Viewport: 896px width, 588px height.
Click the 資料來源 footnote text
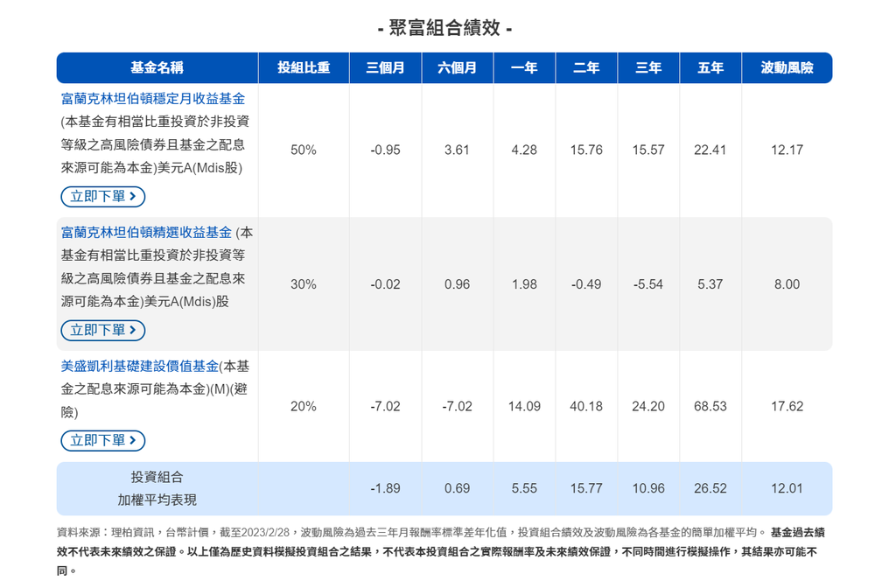(x=441, y=551)
